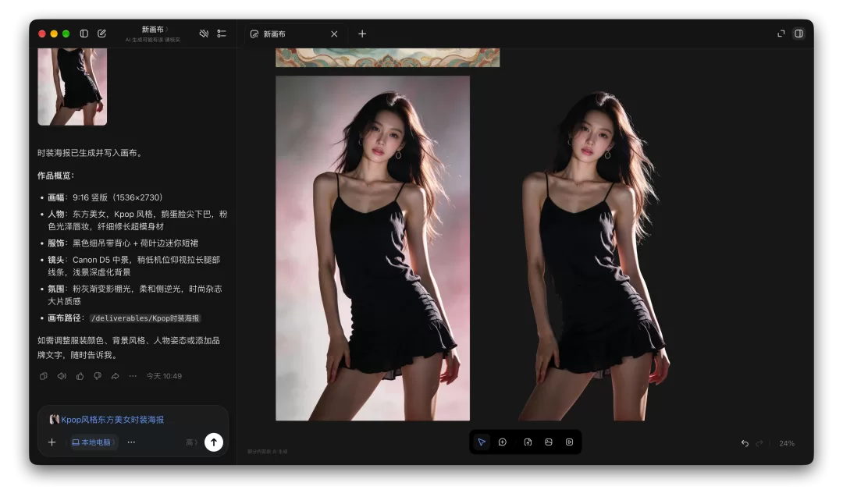Dislike the reply with thumbs down
The image size is (843, 504).
(x=98, y=376)
